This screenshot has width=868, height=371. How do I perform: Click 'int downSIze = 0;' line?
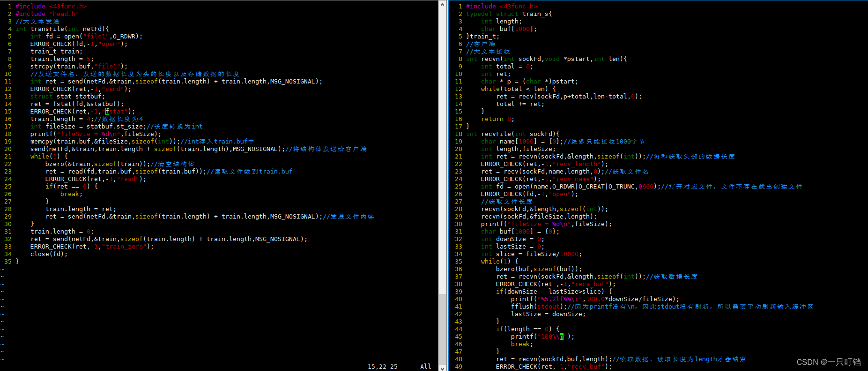point(513,239)
